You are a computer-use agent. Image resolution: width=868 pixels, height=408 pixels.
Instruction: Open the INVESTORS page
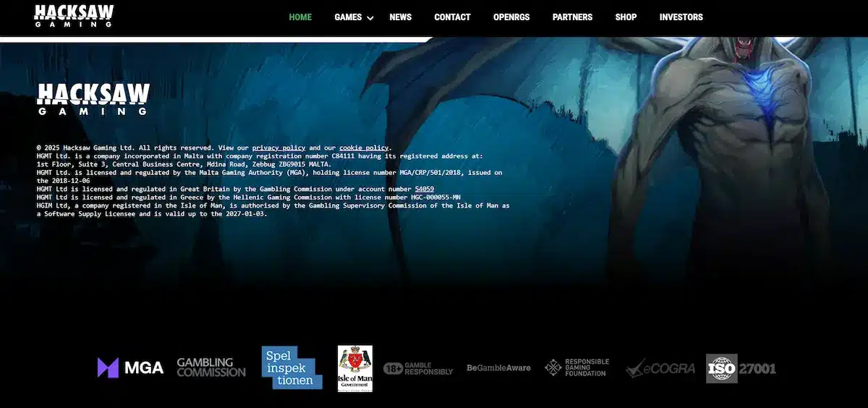click(x=681, y=17)
